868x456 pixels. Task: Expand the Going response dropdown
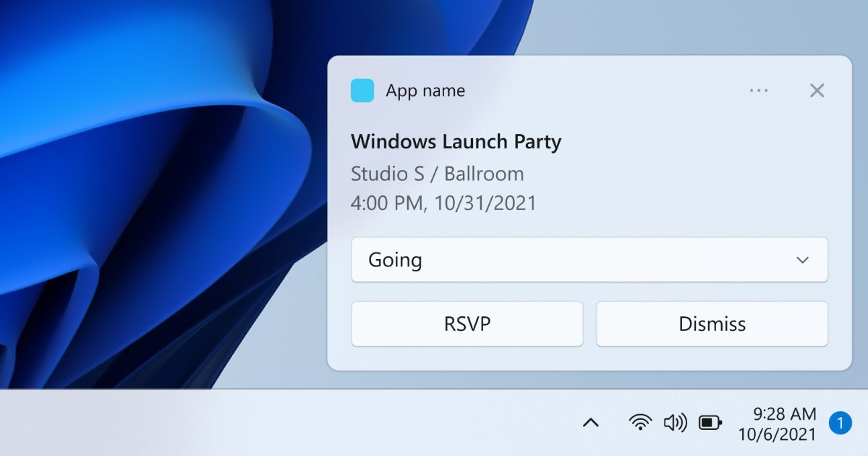click(x=590, y=260)
